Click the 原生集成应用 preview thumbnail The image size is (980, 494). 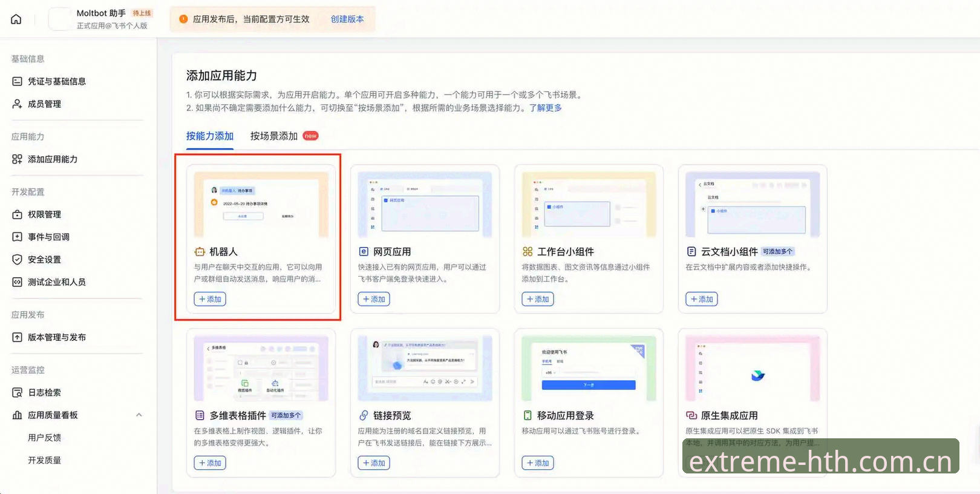point(753,369)
